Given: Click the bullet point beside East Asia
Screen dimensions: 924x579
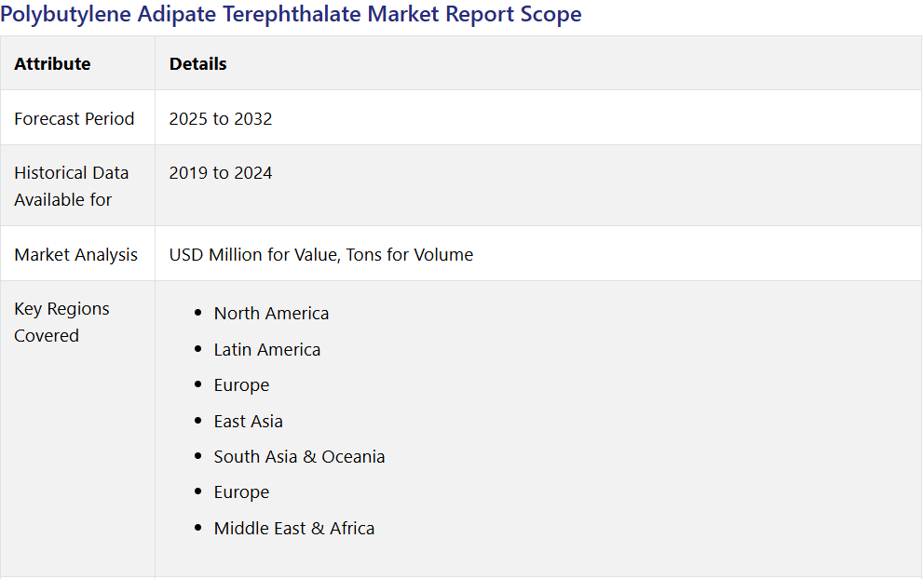Looking at the screenshot, I should (x=197, y=421).
